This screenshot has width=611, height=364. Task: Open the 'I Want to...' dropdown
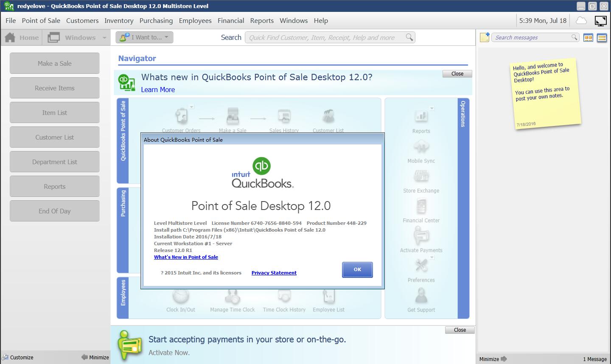[x=144, y=37]
